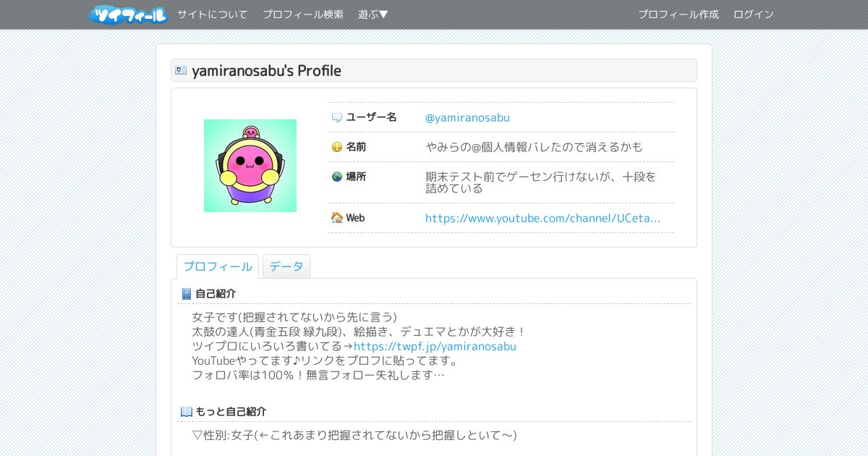
Task: Click the 場所 field label
Action: click(x=356, y=177)
